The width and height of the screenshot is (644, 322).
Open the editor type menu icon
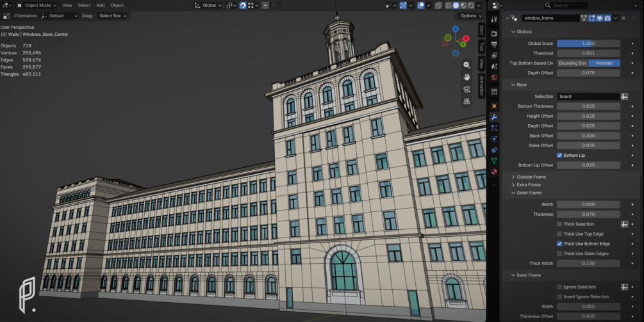6,5
